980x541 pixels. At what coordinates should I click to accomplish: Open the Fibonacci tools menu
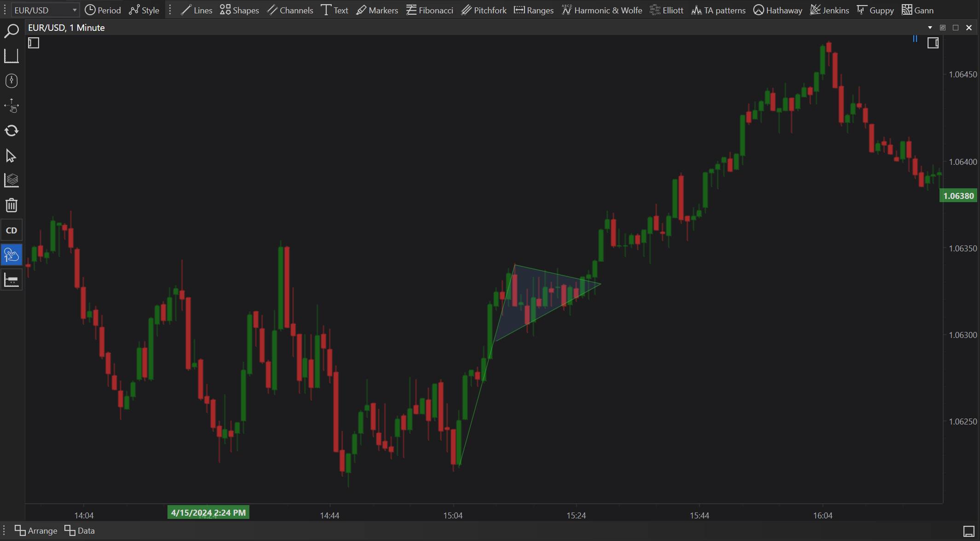tap(430, 10)
